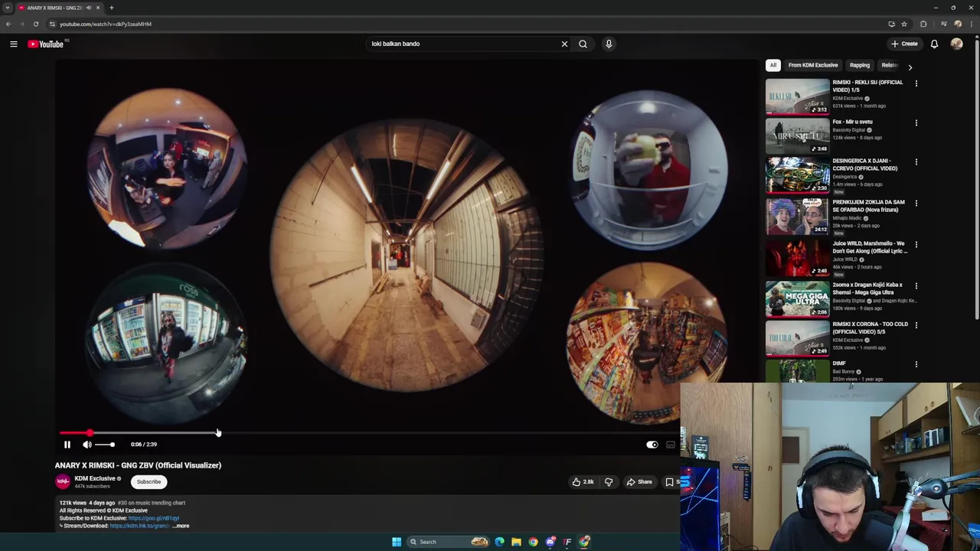Open the account avatar menu
Screen dimensions: 980x551
coord(956,44)
